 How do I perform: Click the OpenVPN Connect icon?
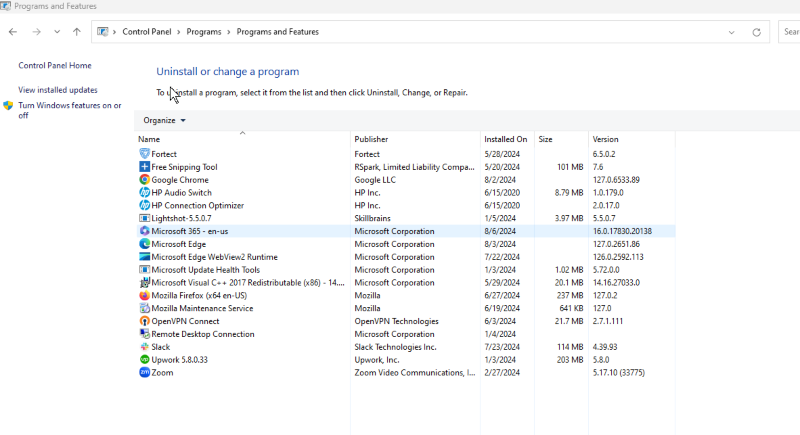144,321
